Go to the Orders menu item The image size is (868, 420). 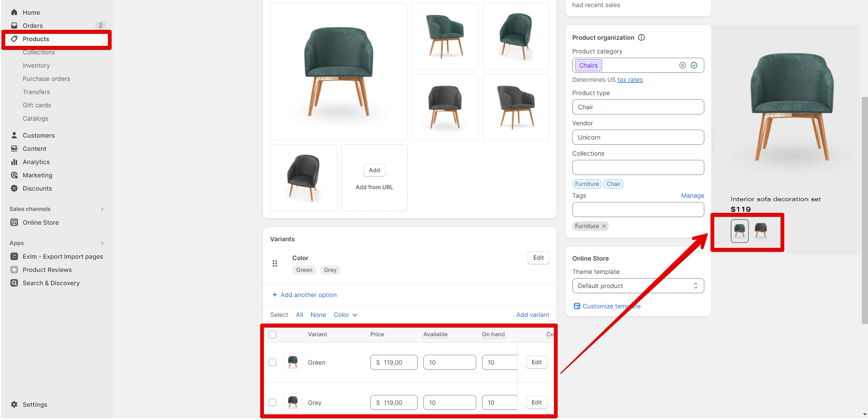(x=33, y=26)
